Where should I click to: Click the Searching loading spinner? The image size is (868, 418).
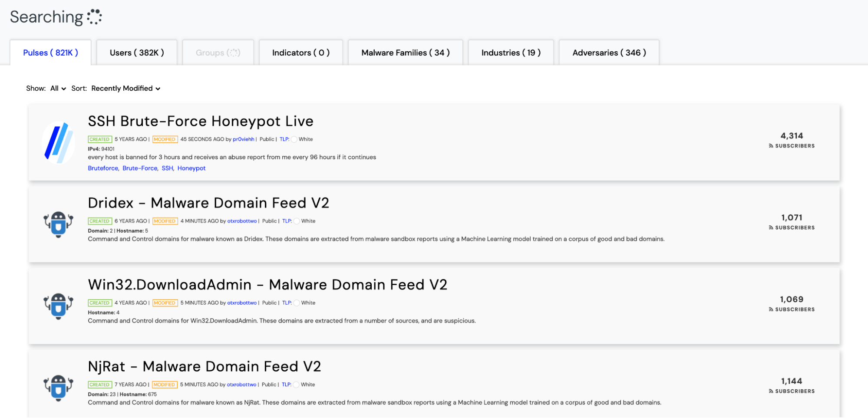coord(94,17)
